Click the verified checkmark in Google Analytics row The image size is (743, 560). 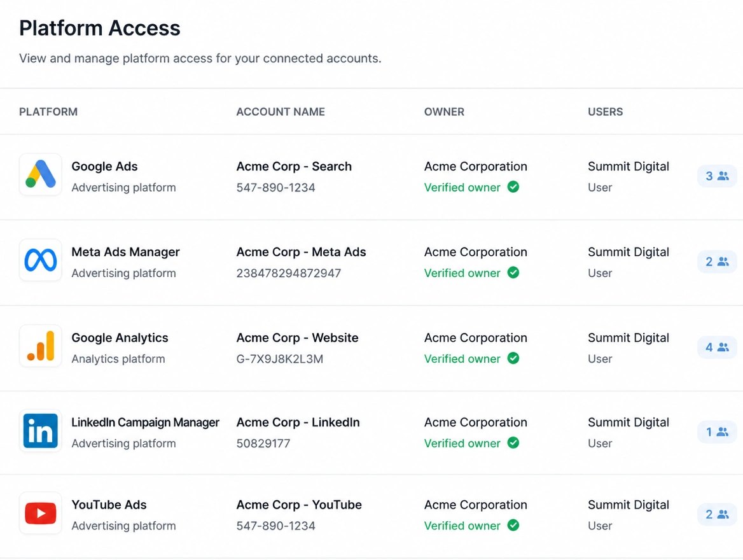(513, 358)
